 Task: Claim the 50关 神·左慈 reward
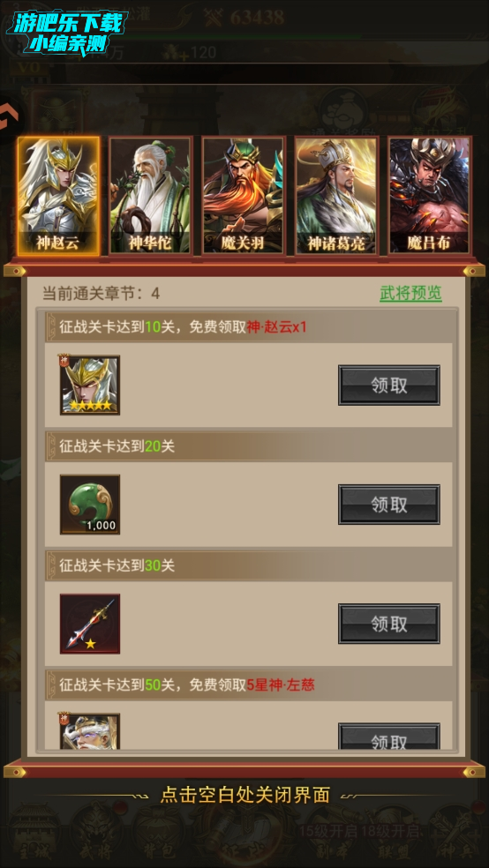(388, 737)
